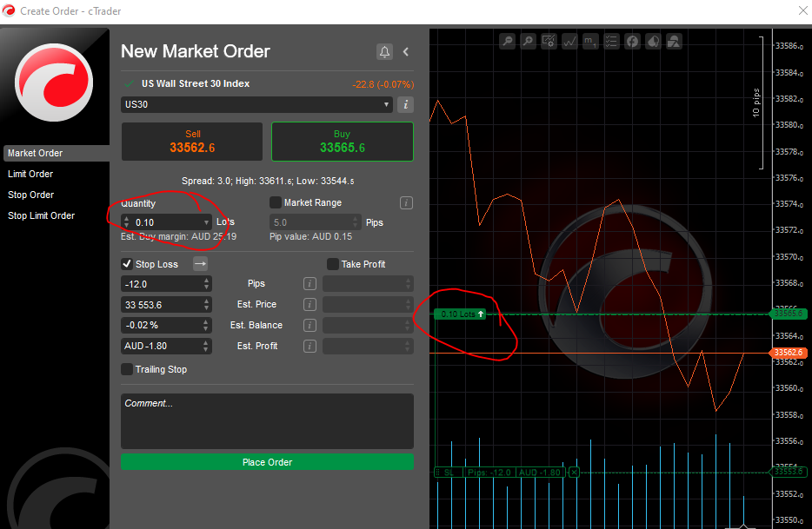Open the m1 timeframe selector

pos(590,42)
